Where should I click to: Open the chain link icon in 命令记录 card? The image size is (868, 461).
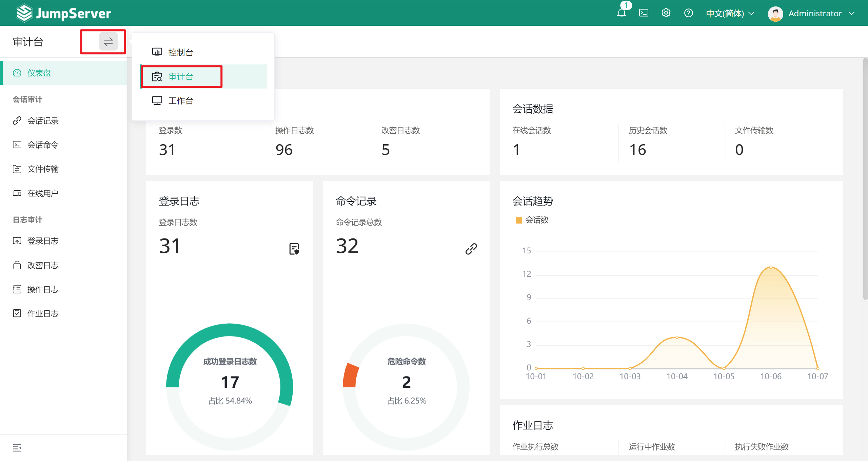471,249
